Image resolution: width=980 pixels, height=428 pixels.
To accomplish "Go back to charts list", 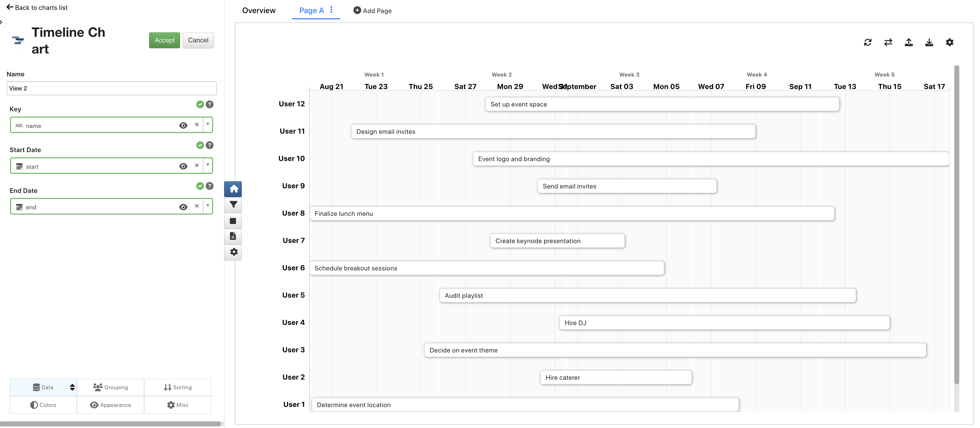I will pyautogui.click(x=37, y=8).
